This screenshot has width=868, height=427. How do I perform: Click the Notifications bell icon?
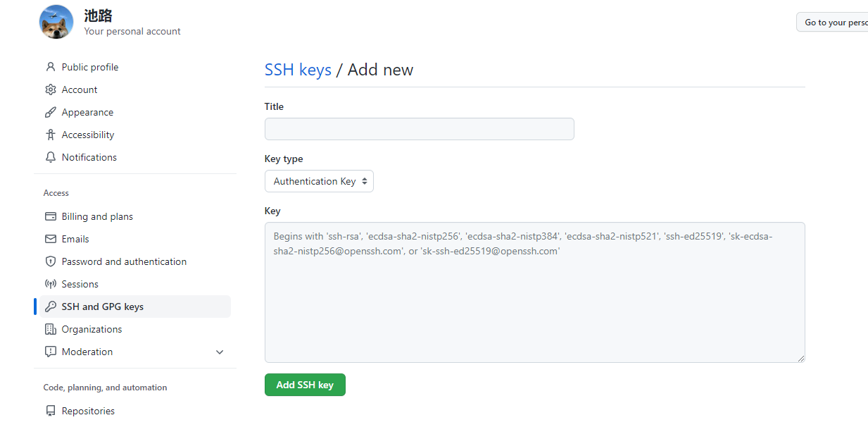click(50, 157)
